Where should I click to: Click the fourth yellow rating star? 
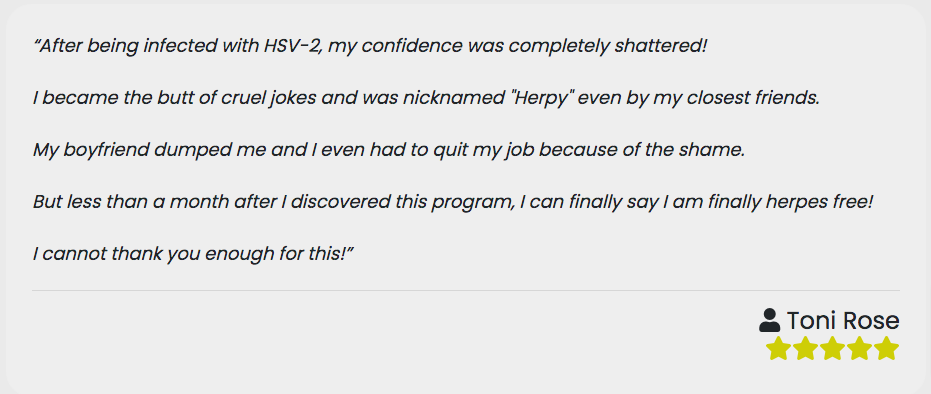[x=860, y=348]
